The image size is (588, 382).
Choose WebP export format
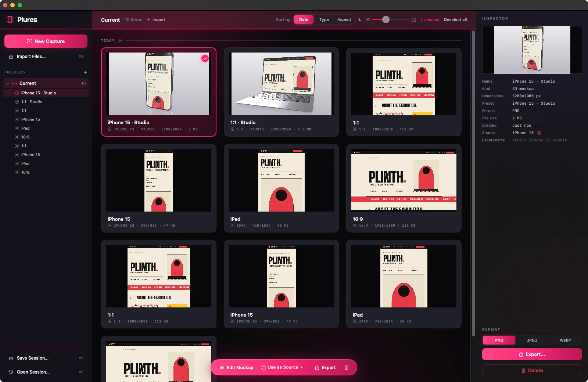click(x=565, y=340)
